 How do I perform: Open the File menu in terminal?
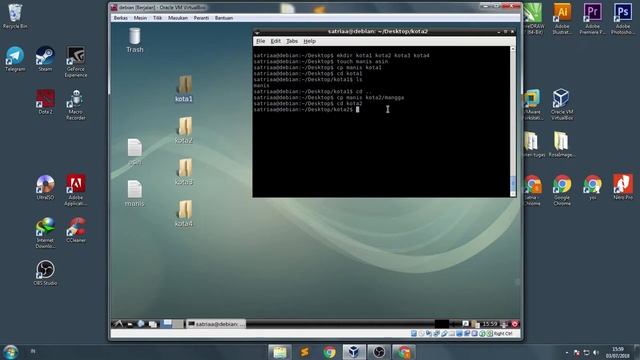[x=260, y=41]
